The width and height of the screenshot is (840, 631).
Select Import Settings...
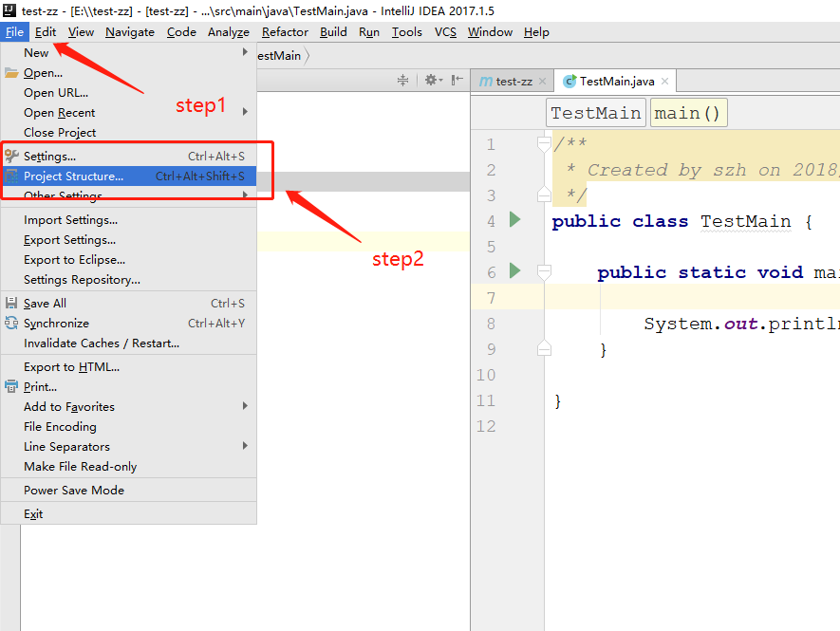128,220
